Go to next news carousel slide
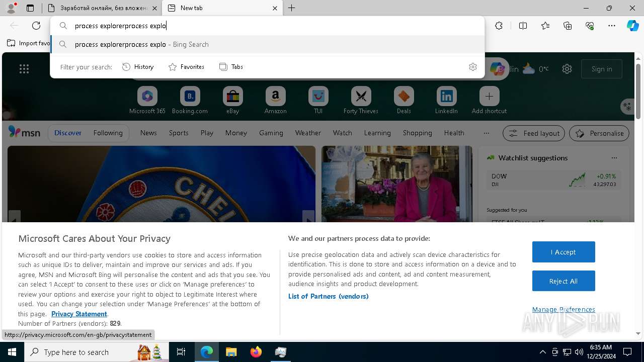Image resolution: width=644 pixels, height=362 pixels. [308, 219]
